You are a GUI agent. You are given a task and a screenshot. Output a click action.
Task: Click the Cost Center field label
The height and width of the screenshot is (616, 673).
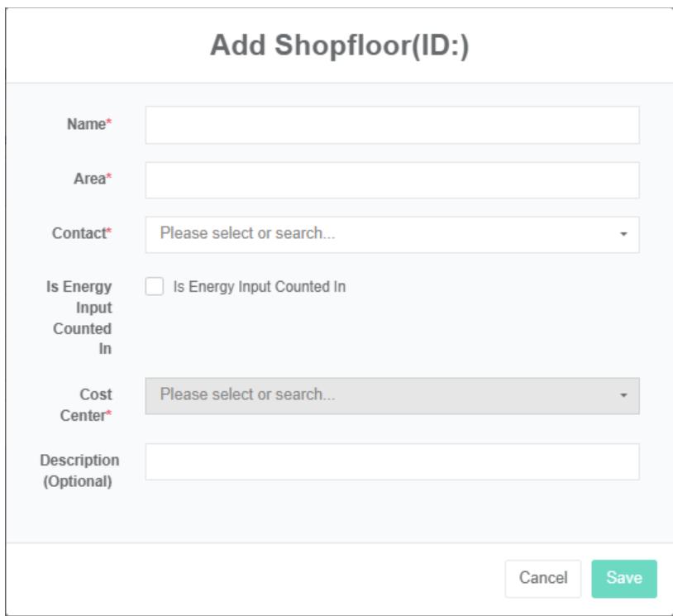(84, 405)
